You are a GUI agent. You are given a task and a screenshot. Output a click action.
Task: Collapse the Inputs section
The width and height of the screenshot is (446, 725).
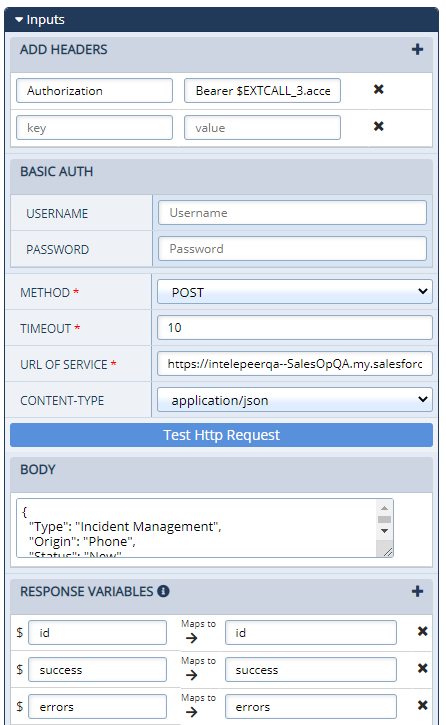[x=19, y=20]
